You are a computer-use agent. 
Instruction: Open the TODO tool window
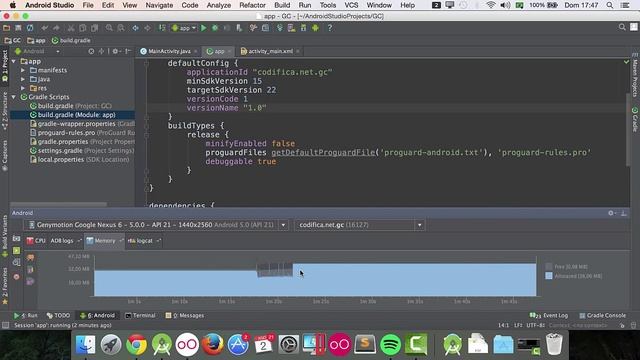point(58,316)
